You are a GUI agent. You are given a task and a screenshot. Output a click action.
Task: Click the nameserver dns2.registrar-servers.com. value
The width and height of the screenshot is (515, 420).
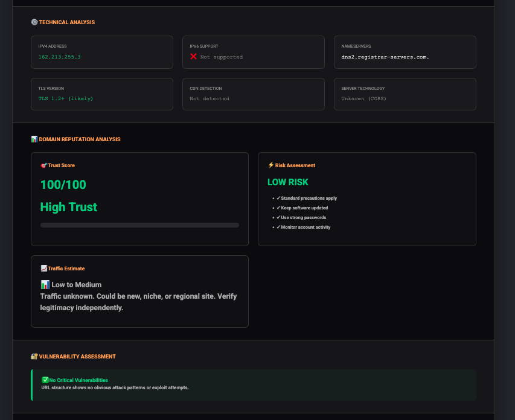[x=385, y=57]
